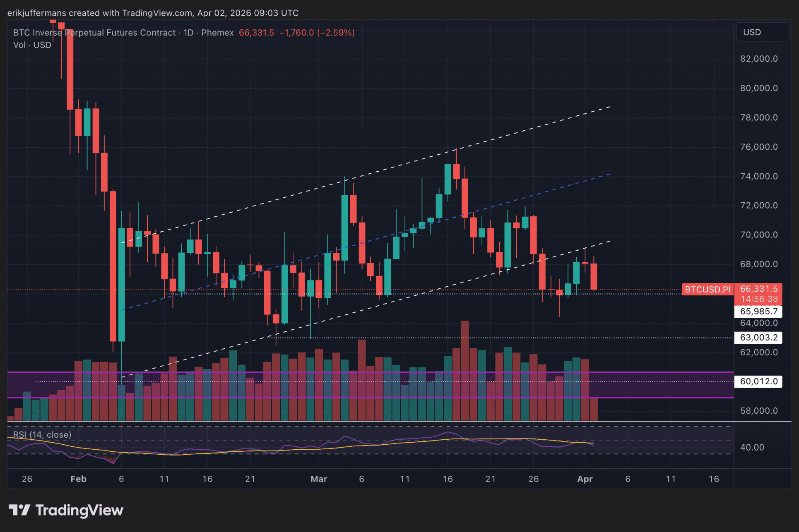Screen dimensions: 799x532
Task: Click the 40.00 RSI scale label
Action: coord(752,448)
